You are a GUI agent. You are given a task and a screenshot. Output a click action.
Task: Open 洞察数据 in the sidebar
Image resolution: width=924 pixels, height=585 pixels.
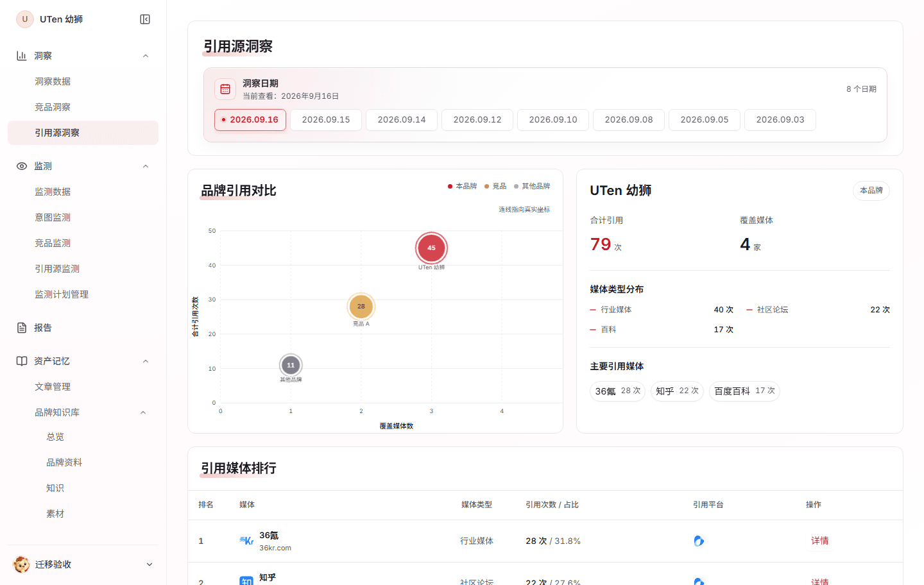[x=83, y=81]
